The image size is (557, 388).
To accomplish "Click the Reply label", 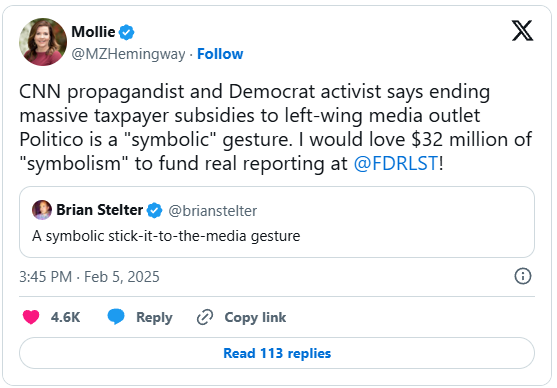I will tap(154, 317).
